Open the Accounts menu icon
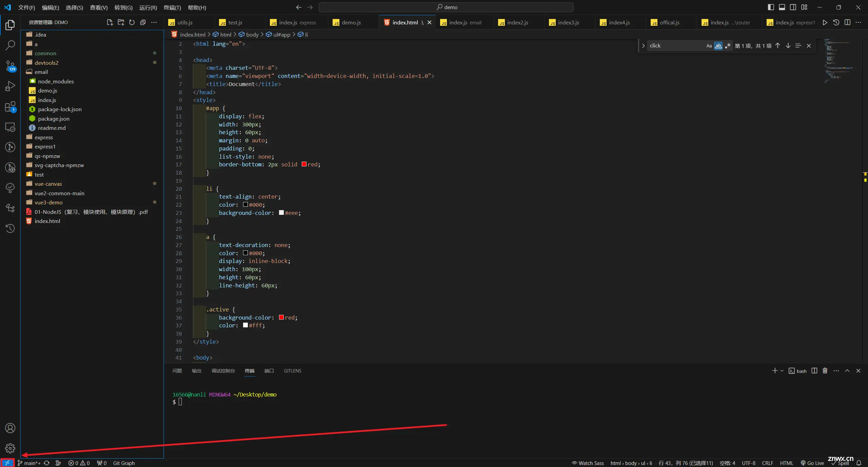Viewport: 868px width, 467px height. (10, 428)
